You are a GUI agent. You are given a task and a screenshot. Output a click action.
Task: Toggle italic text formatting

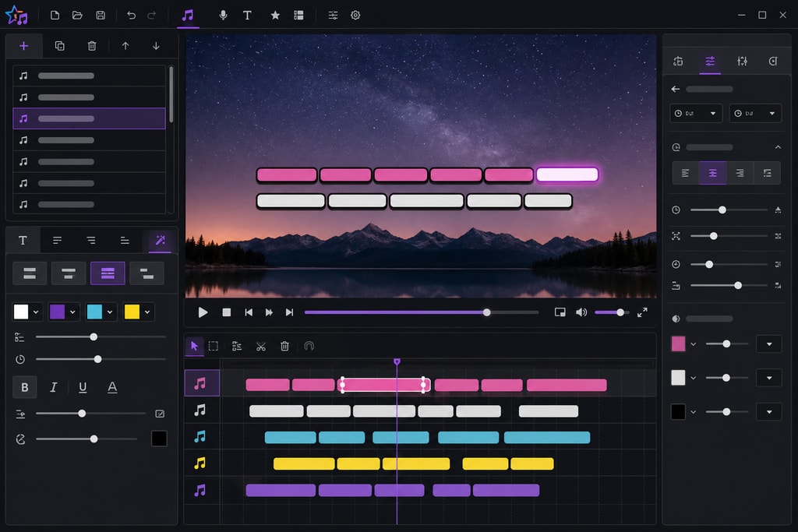tap(54, 388)
